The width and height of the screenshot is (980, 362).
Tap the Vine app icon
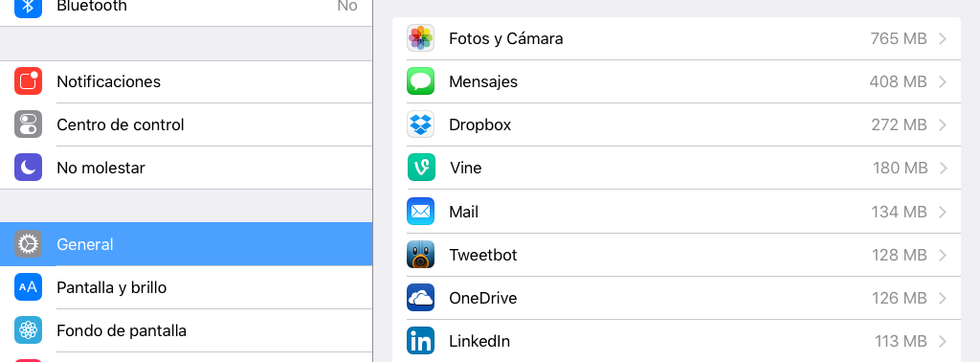[x=421, y=168]
